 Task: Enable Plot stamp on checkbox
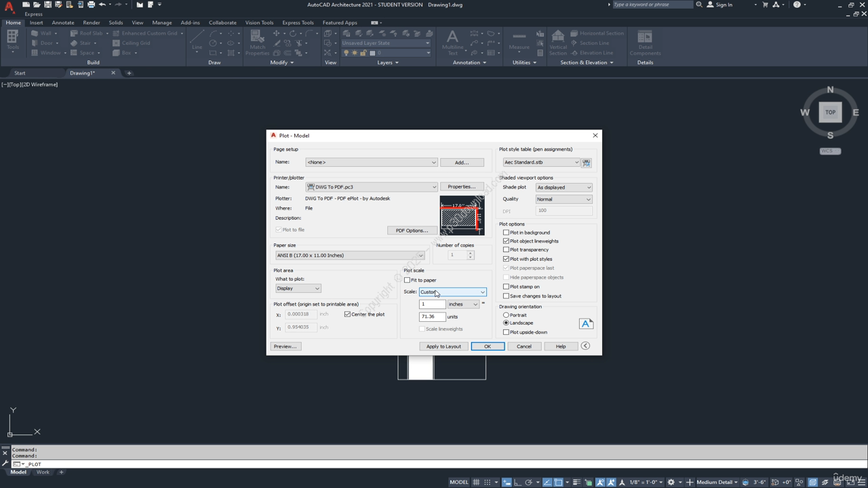coord(506,287)
